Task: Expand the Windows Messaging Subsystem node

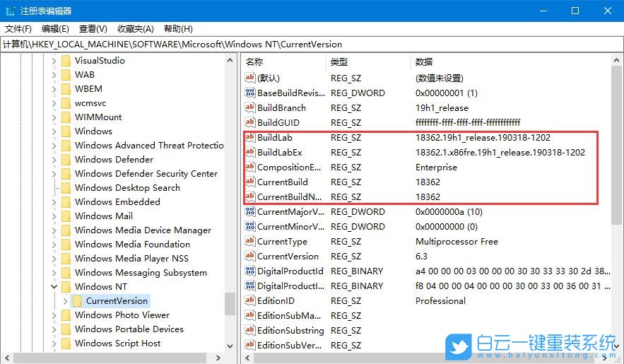Action: click(54, 273)
